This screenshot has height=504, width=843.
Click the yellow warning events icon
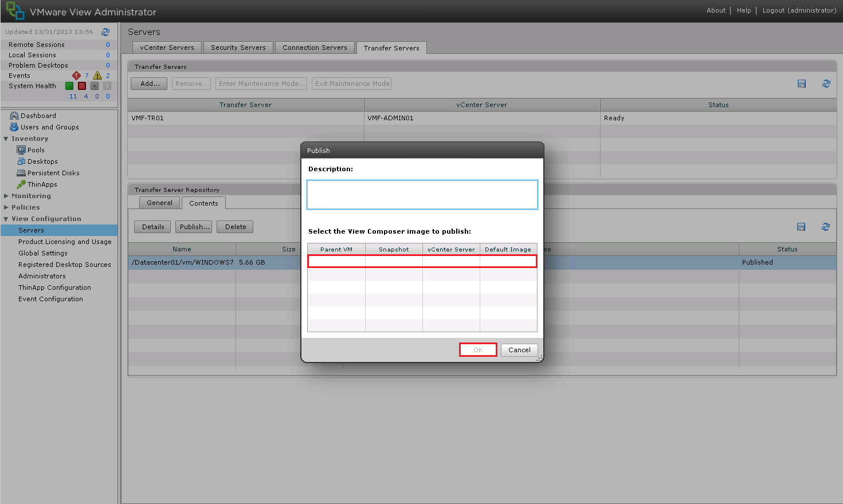point(97,76)
